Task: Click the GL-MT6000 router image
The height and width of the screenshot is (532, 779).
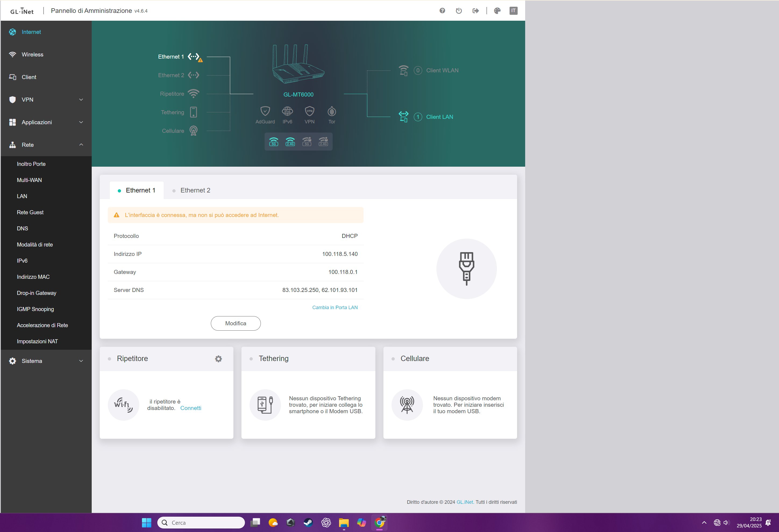Action: [298, 64]
